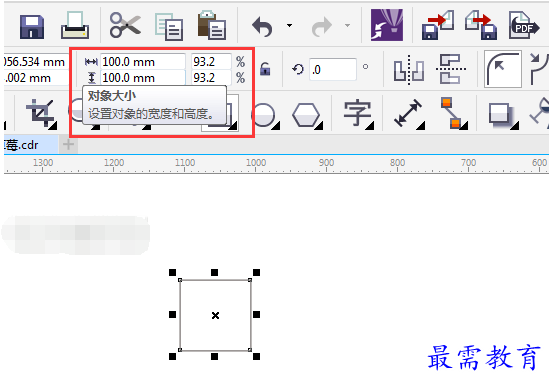The image size is (549, 389).
Task: Open the Polygon tool flyout arrow
Action: pyautogui.click(x=318, y=126)
